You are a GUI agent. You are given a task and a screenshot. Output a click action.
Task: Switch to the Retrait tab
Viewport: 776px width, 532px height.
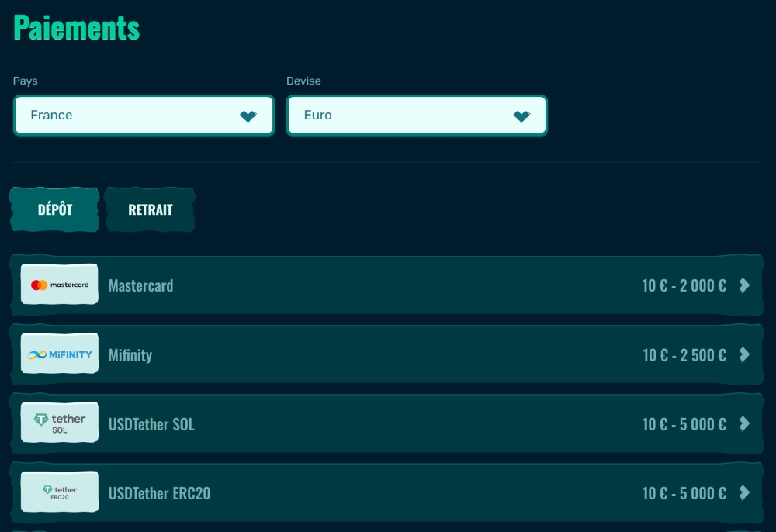click(x=151, y=209)
